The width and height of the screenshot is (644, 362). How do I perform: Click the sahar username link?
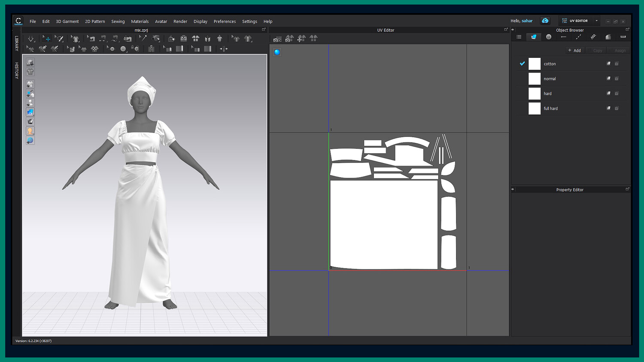pyautogui.click(x=527, y=21)
